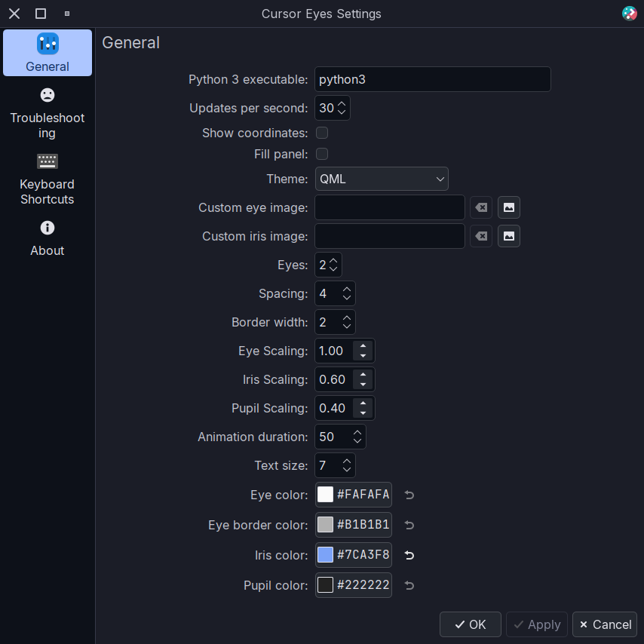Reset Eye border color to default
The image size is (644, 644).
(x=409, y=525)
